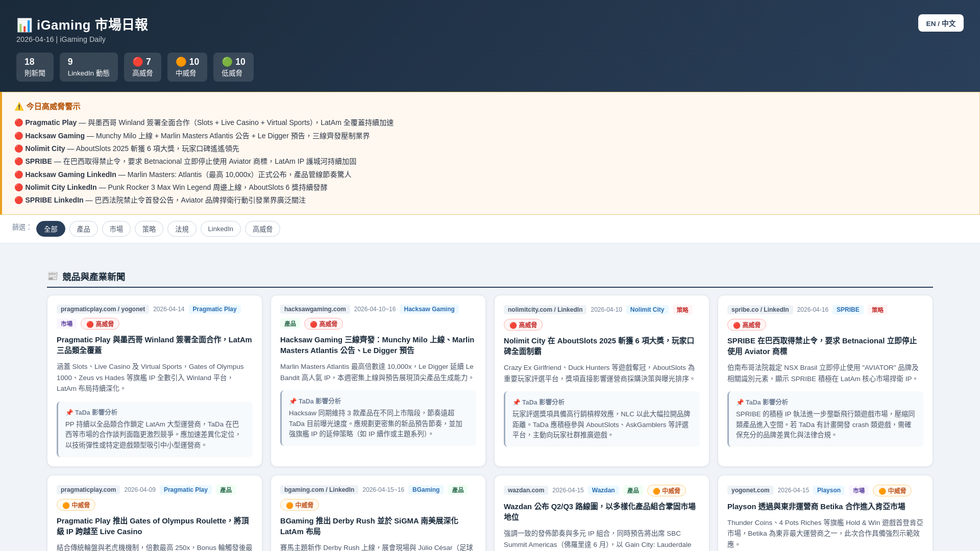Image resolution: width=980 pixels, height=551 pixels.
Task: Click the Nolimit City company tag
Action: pyautogui.click(x=647, y=310)
